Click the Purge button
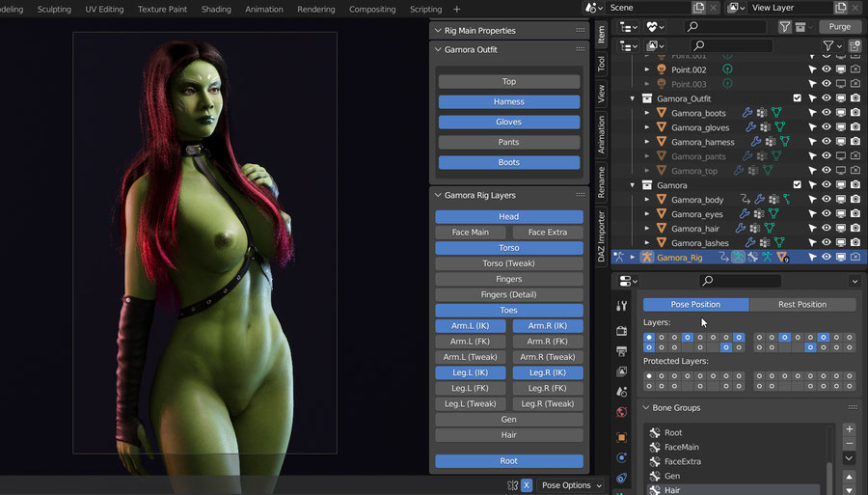 (839, 26)
